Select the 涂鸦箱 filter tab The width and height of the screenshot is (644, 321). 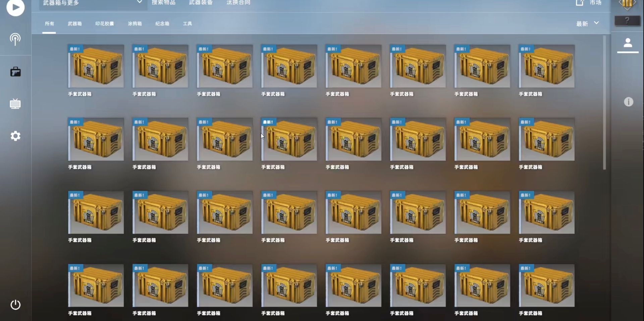pyautogui.click(x=135, y=23)
